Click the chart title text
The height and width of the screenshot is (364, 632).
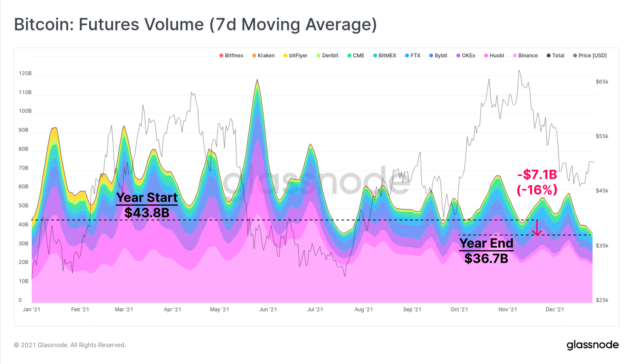pos(196,24)
